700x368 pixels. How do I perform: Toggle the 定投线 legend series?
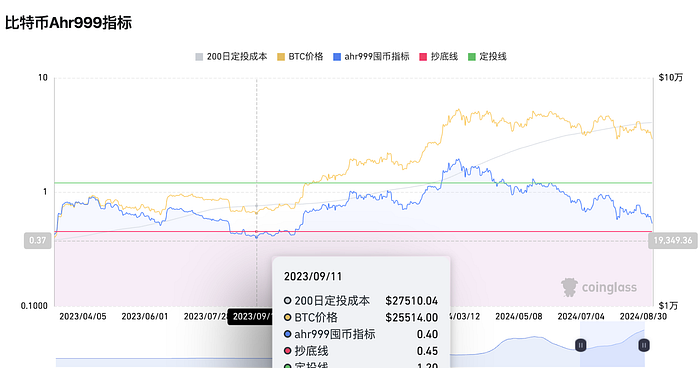coord(487,57)
